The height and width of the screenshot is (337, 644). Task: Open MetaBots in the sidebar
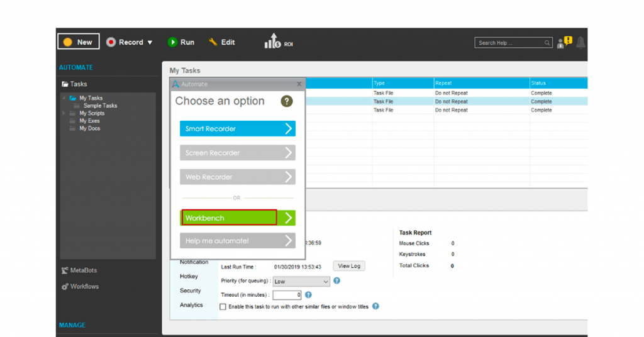pyautogui.click(x=79, y=270)
